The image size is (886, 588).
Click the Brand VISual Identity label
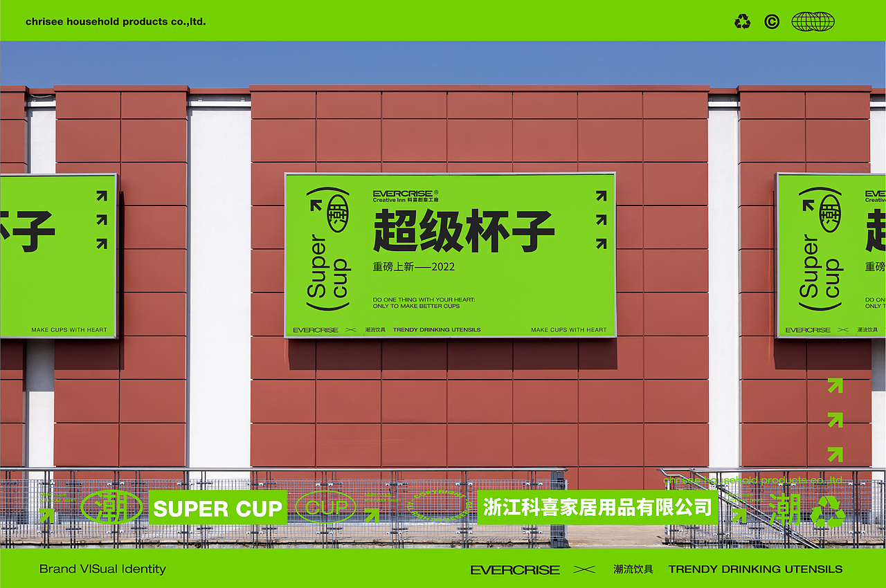[102, 569]
